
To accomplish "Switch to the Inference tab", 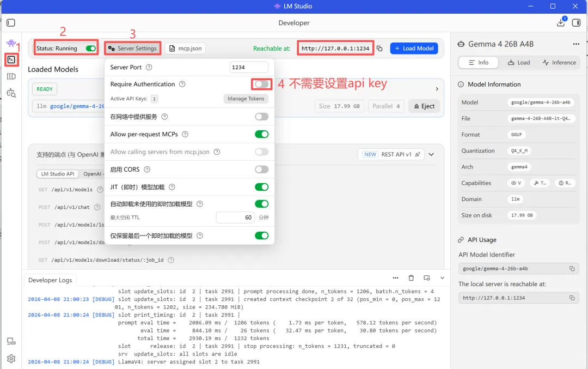I will pyautogui.click(x=559, y=63).
